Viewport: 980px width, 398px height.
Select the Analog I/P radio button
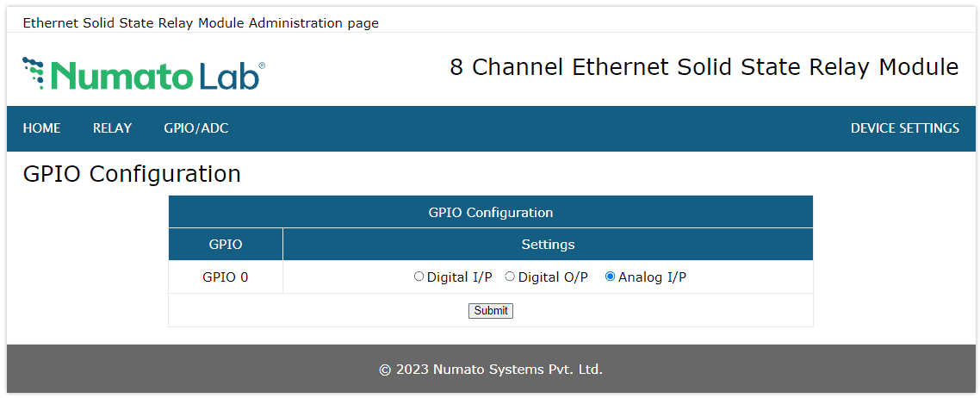[611, 277]
